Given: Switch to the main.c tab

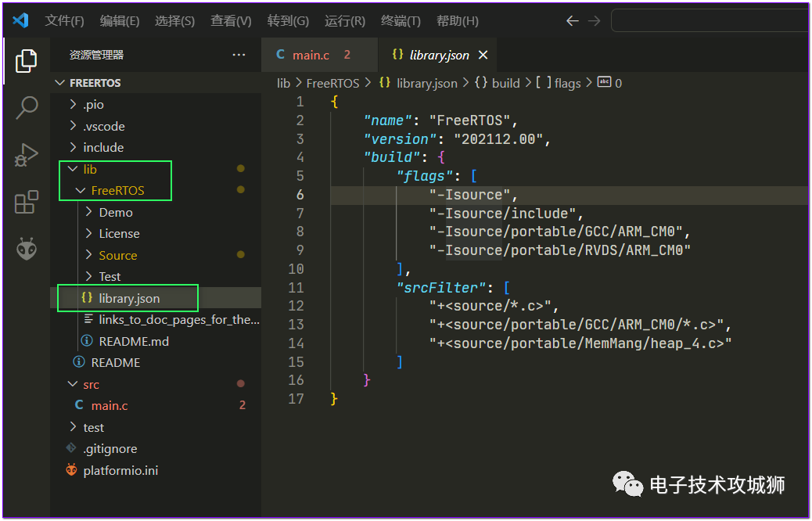Looking at the screenshot, I should 314,55.
